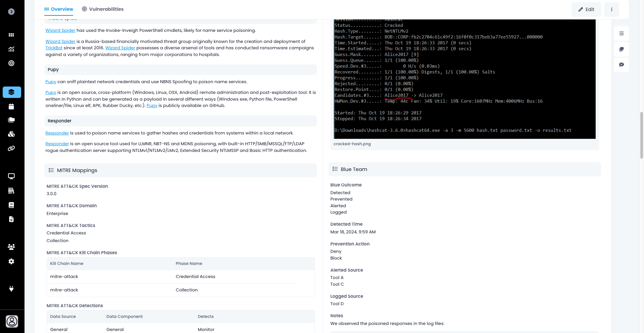Screen dimensions: 644x333
Task: Click the monitor screen icon in sidebar
Action: [x=11, y=176]
